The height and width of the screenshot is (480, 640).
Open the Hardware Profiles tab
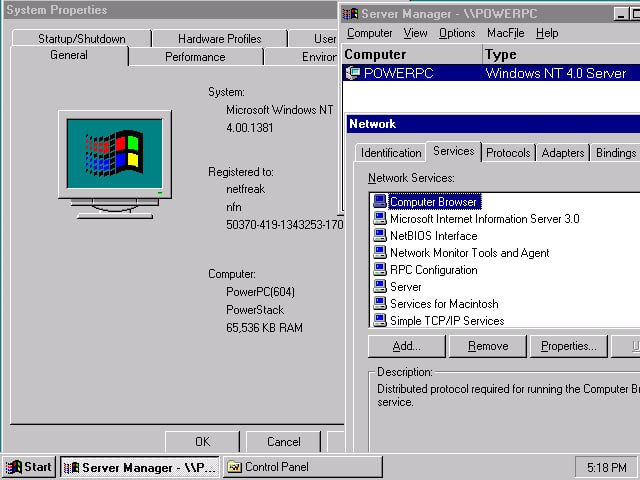220,39
